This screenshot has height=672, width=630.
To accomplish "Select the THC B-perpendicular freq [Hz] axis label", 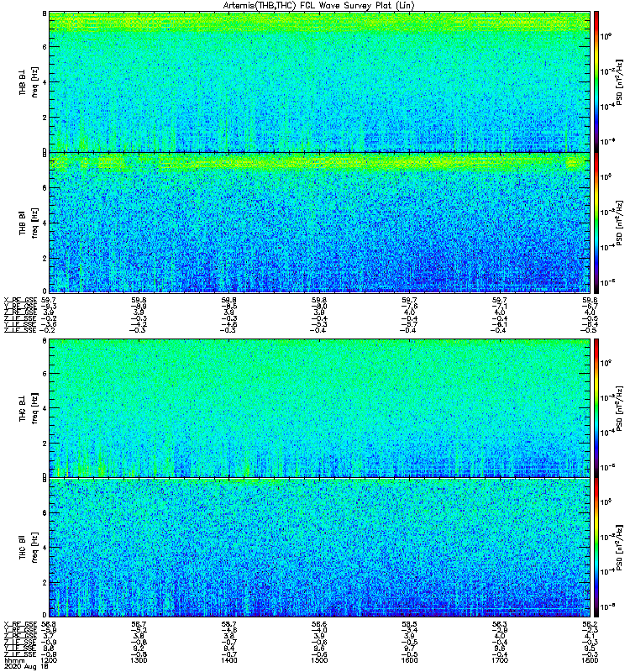I will click(35, 408).
